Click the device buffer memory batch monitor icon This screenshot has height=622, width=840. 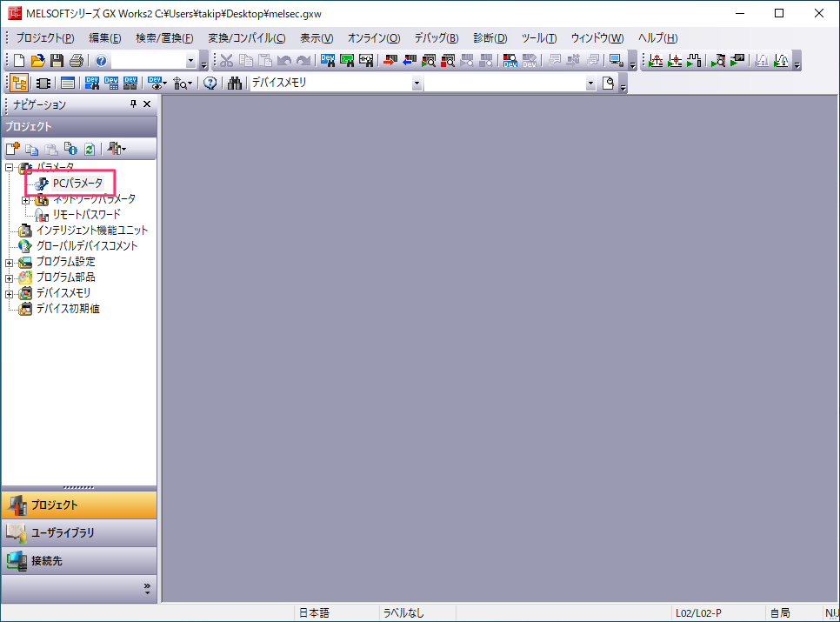click(x=510, y=61)
